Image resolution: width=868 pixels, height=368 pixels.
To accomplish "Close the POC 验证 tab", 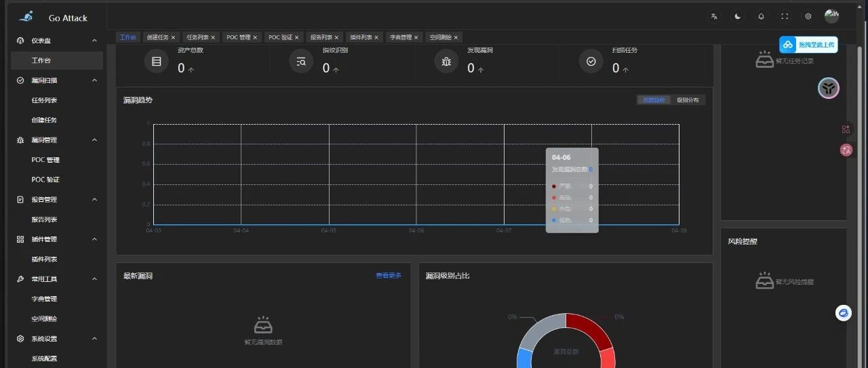I will coord(296,37).
